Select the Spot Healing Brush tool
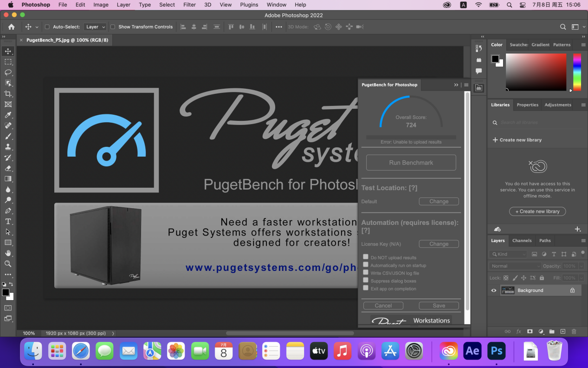Viewport: 588px width, 368px height. [x=8, y=126]
